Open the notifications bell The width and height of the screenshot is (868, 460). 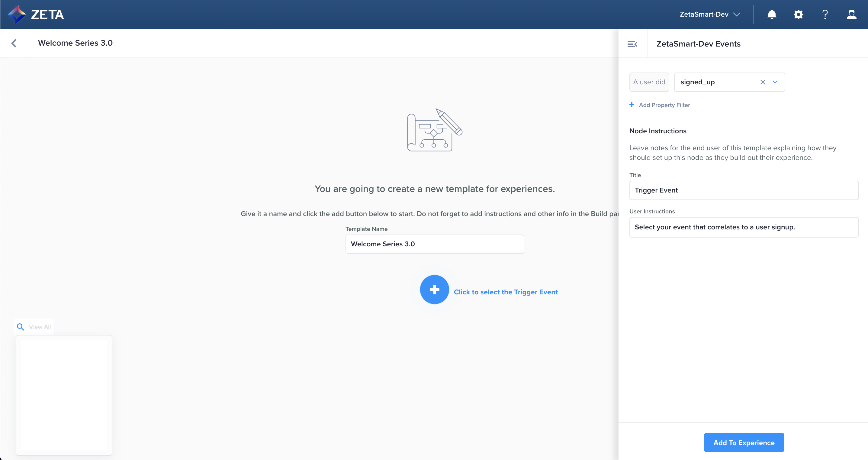772,15
